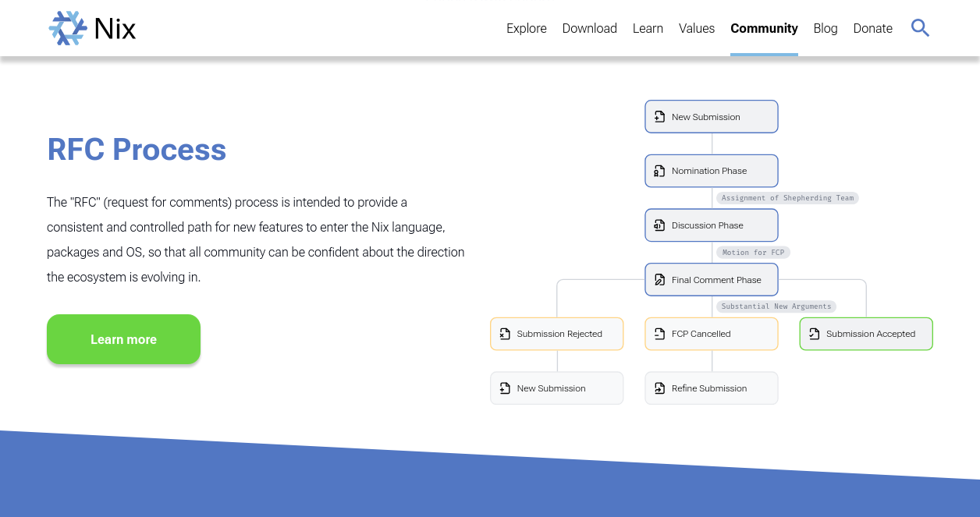Click the document icon in New Submission box

tap(661, 116)
